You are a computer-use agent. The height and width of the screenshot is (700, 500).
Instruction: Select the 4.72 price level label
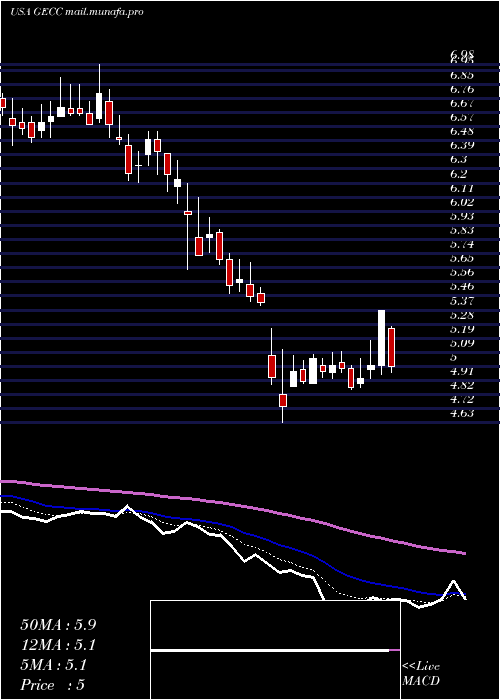click(x=462, y=400)
